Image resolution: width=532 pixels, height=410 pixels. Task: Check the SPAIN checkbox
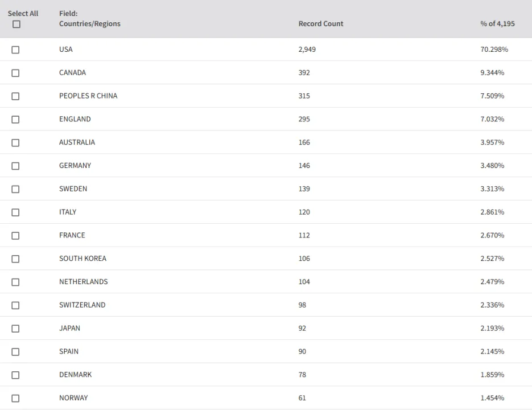[x=15, y=351]
